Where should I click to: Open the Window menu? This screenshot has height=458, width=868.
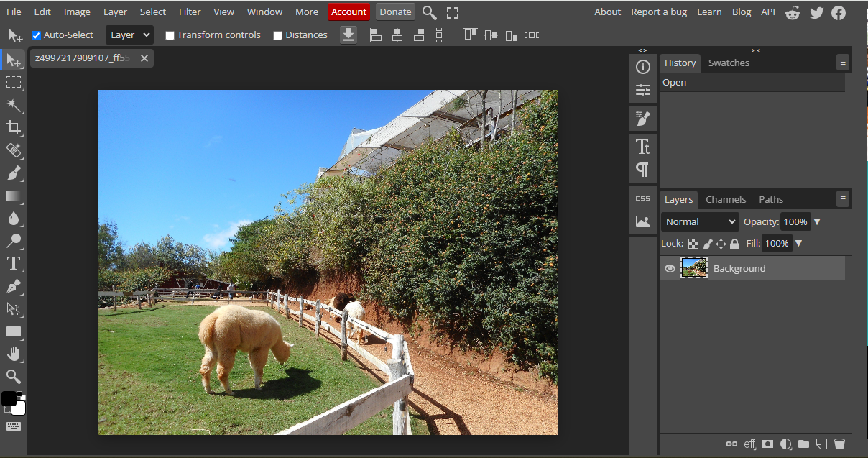pos(264,12)
